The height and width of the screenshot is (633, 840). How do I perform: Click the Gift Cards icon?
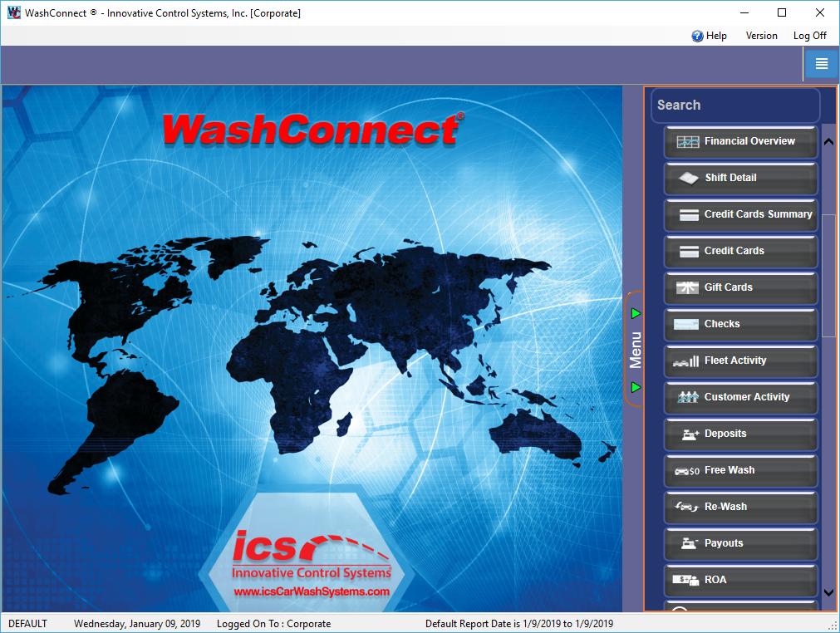tap(687, 288)
